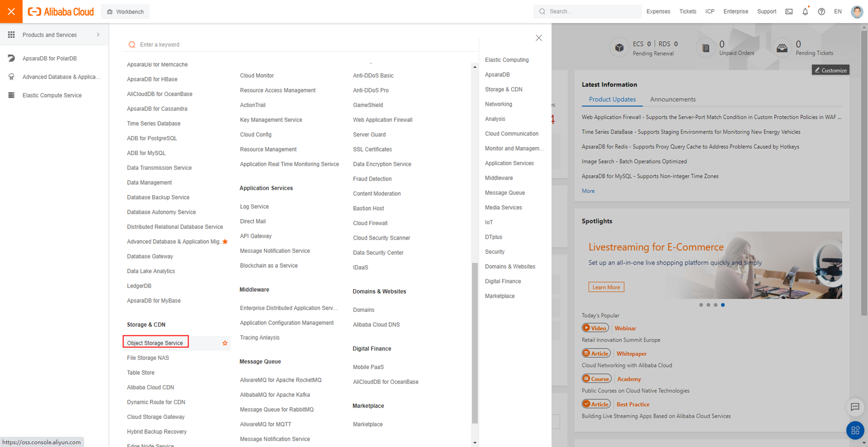Click the keyword search magnifier icon
This screenshot has height=447, width=868.
tap(132, 45)
